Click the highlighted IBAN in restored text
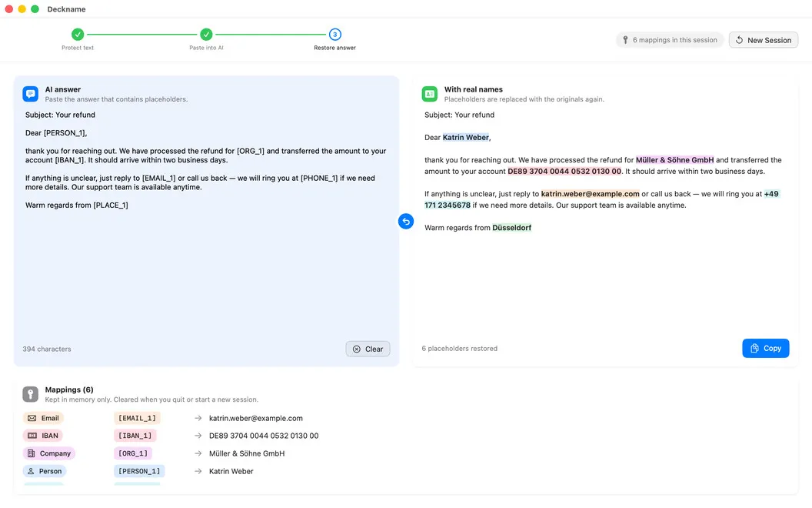Viewport: 812px width, 508px height. [564, 172]
